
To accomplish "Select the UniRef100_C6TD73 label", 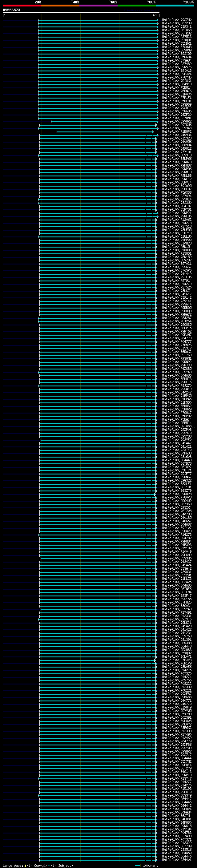I will point(177,464).
